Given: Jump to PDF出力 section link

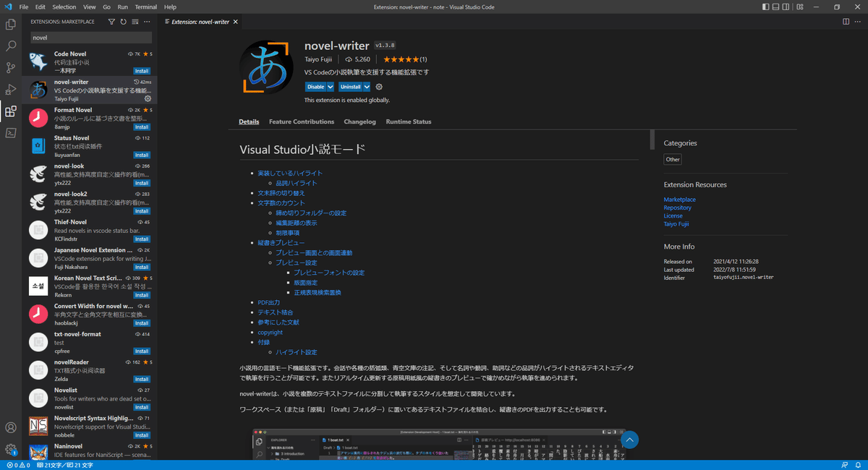Looking at the screenshot, I should pyautogui.click(x=268, y=302).
